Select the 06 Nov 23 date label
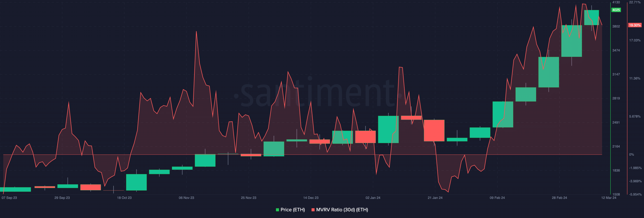The width and height of the screenshot is (644, 218). [x=186, y=198]
